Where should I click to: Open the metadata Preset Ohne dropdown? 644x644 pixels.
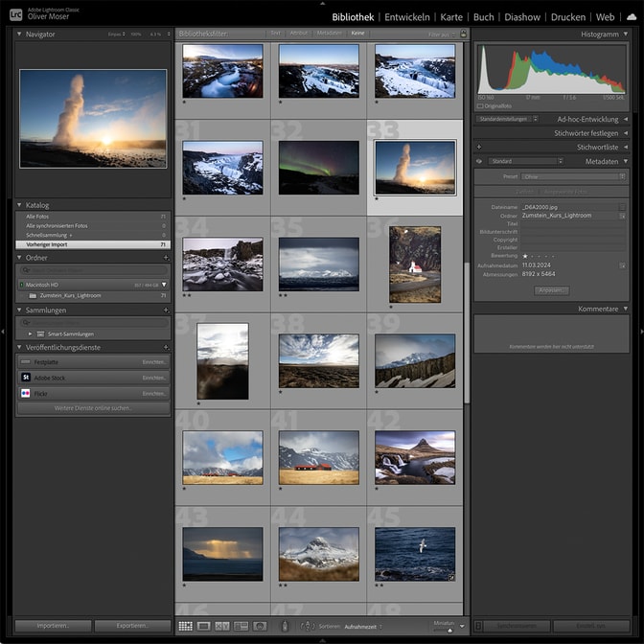coord(573,176)
